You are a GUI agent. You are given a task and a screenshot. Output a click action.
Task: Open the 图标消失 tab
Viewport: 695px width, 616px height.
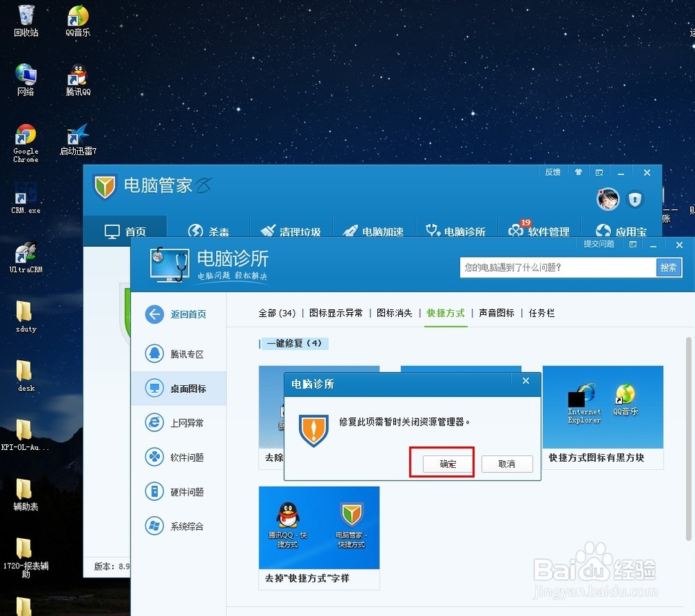(x=395, y=313)
